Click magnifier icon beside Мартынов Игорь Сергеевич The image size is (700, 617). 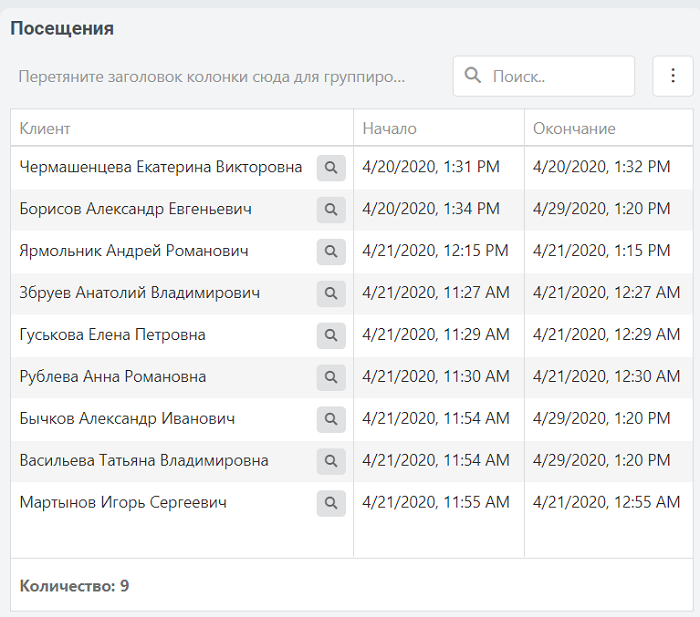(x=331, y=504)
